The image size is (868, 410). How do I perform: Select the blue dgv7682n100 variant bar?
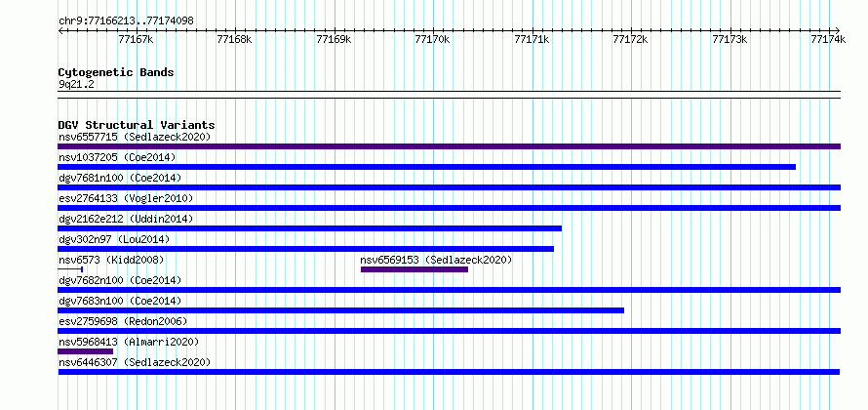click(449, 290)
